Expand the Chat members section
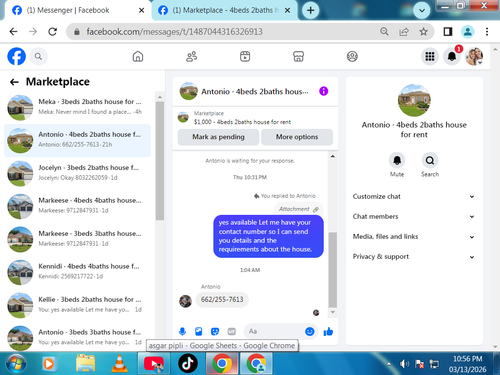The image size is (500, 375). (413, 216)
